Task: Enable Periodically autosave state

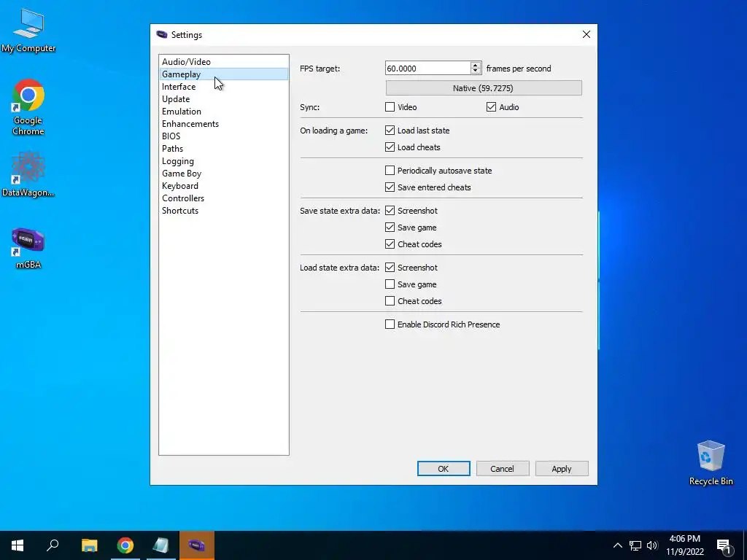Action: point(390,171)
